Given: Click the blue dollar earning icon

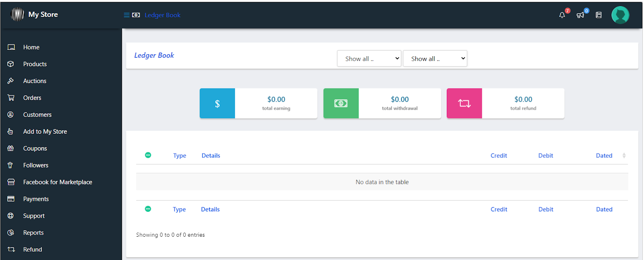Looking at the screenshot, I should (217, 104).
